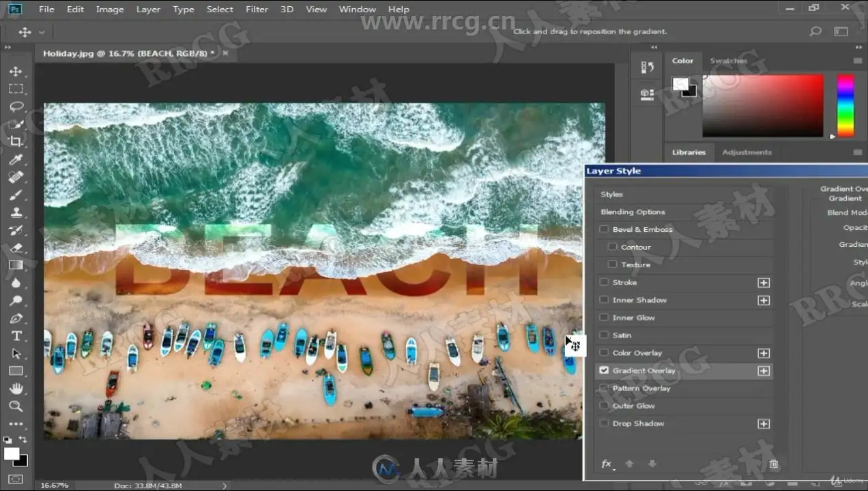Select the Move tool in toolbar
The height and width of the screenshot is (491, 868).
16,72
